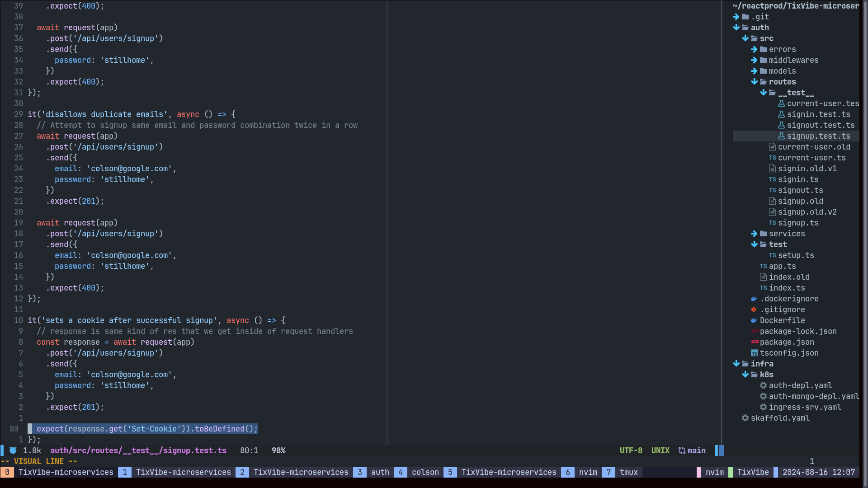Screen dimensions: 868x488
Task: Collapse the infra folder arrow
Action: pyautogui.click(x=736, y=364)
